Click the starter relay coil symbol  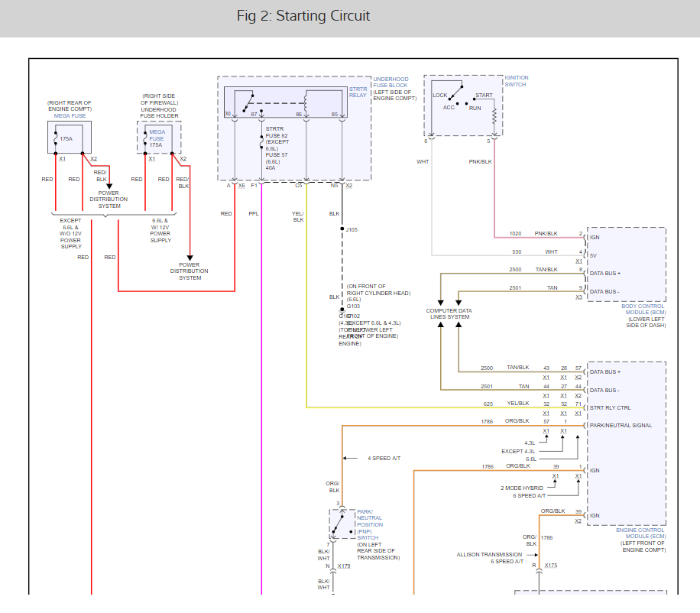coord(306,100)
